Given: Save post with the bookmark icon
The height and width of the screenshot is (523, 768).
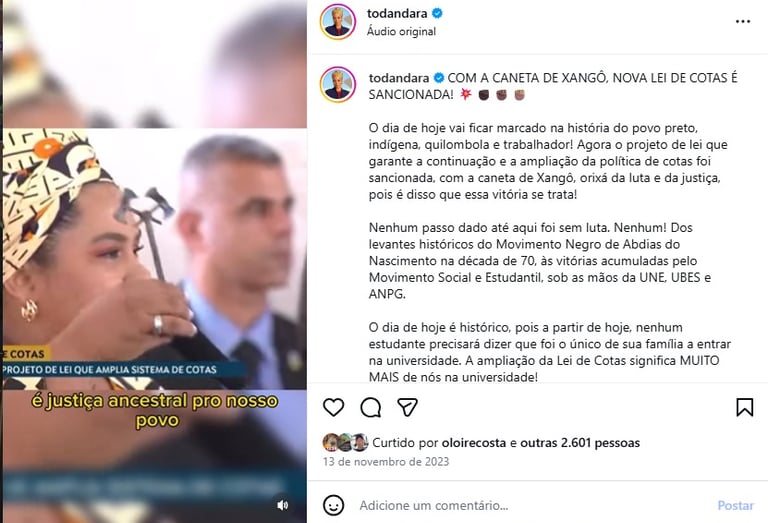Looking at the screenshot, I should point(744,407).
